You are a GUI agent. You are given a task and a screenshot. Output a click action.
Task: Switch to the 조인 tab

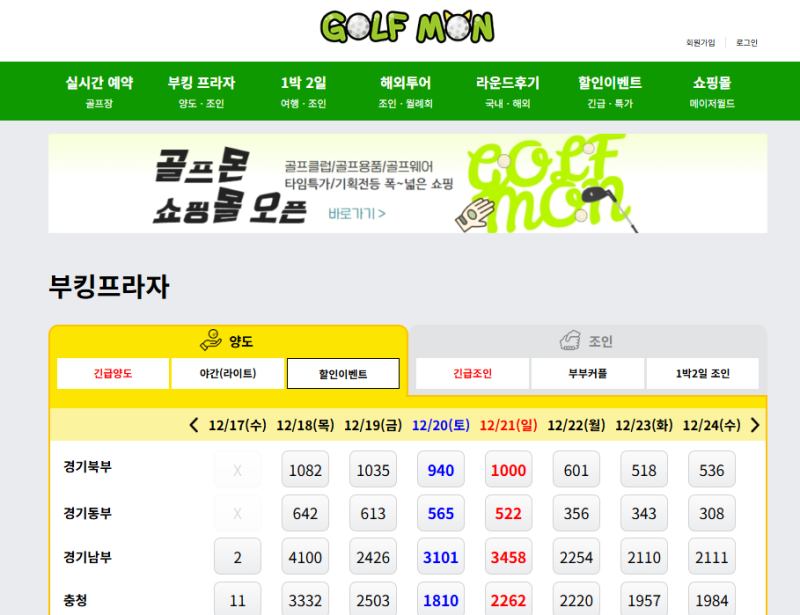coord(588,340)
